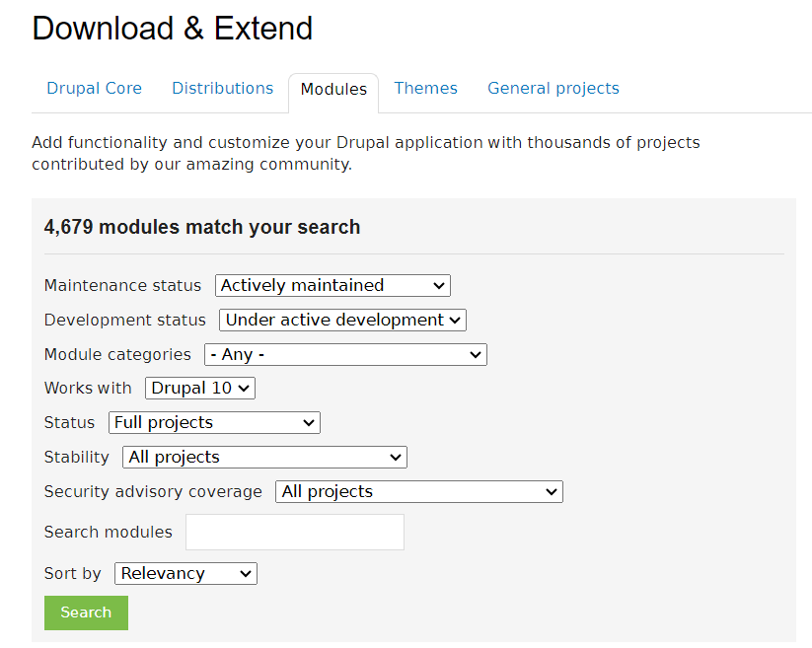Go to the Themes tab
This screenshot has height=648, width=812.
[425, 89]
